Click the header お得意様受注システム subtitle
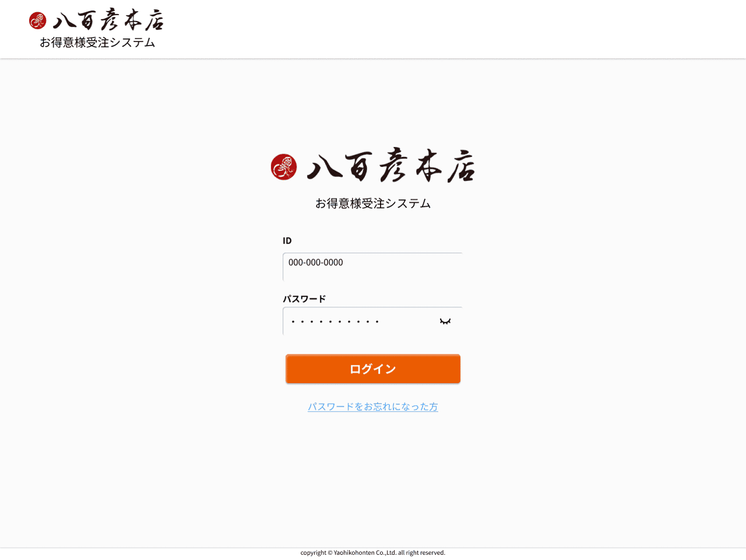Image resolution: width=746 pixels, height=560 pixels. [x=97, y=43]
